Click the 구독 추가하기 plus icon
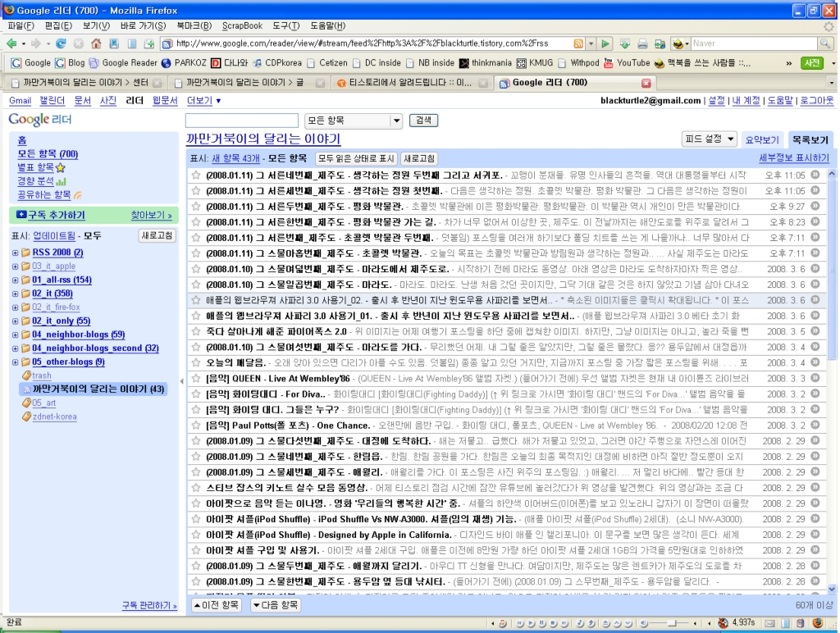This screenshot has width=840, height=633. (x=21, y=215)
